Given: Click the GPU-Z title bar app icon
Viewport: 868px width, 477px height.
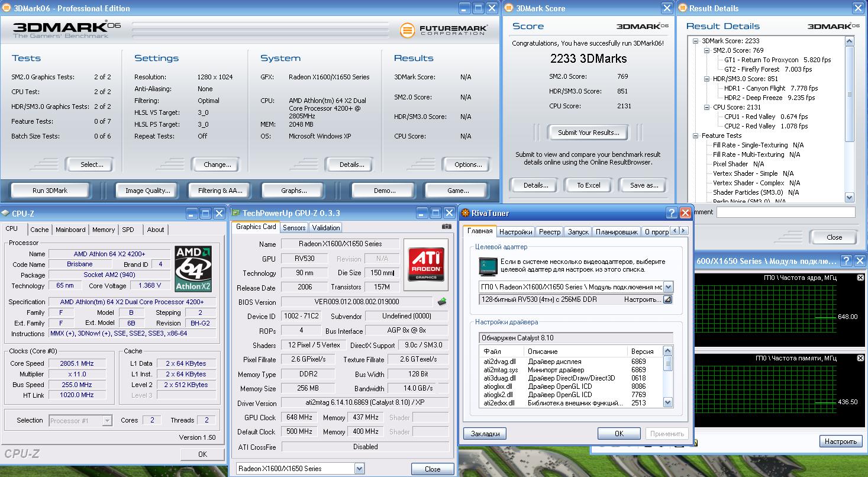Looking at the screenshot, I should tap(236, 213).
